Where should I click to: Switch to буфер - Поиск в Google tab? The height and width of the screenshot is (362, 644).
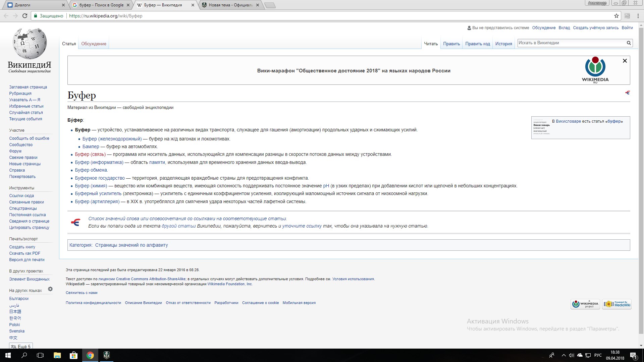101,5
